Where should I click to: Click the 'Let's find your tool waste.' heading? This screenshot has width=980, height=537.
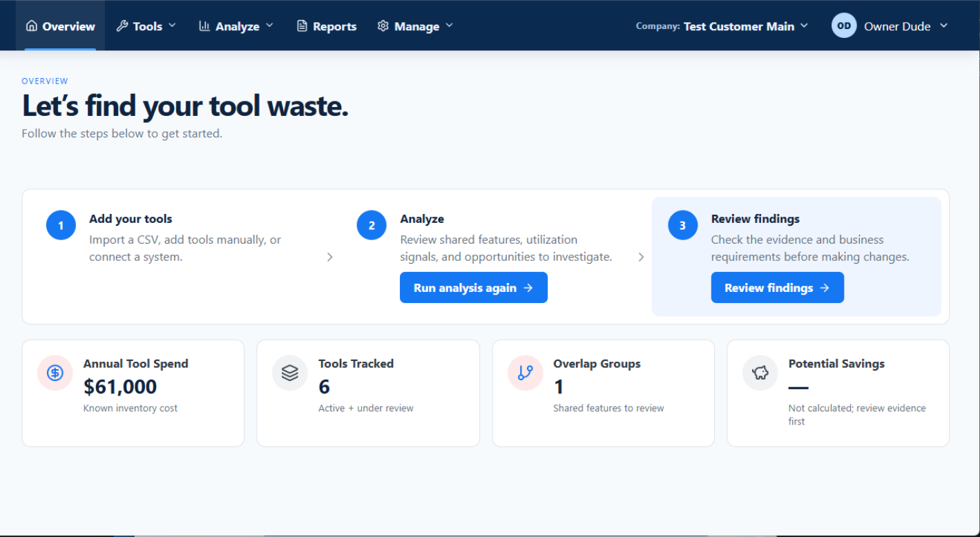coord(185,106)
